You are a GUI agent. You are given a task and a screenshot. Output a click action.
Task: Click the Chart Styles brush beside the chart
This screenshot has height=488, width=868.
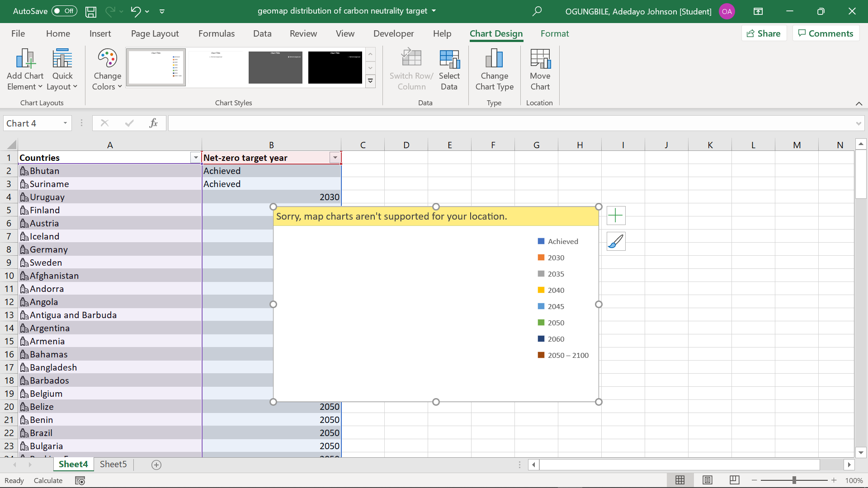616,241
